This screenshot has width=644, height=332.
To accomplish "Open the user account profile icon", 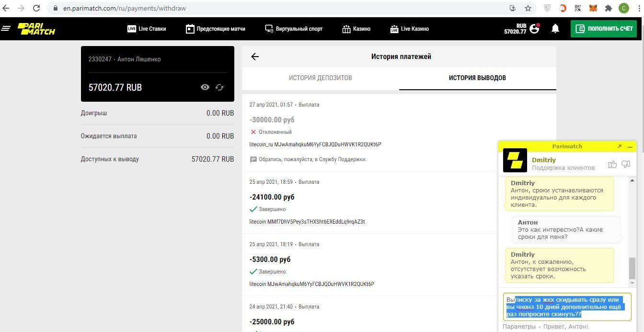I will coord(535,29).
